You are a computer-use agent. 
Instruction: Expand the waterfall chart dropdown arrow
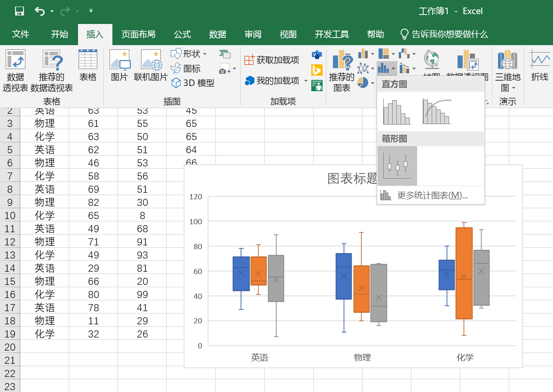pos(414,54)
